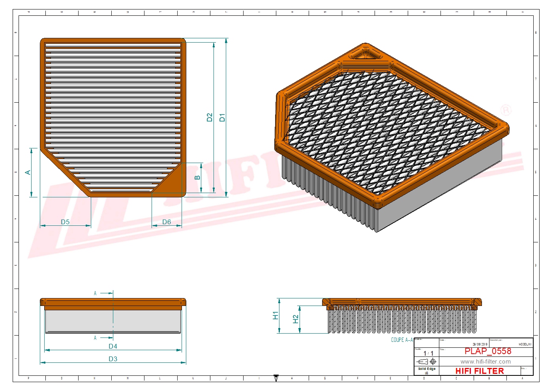Click the first-angle projection symbol in title block
The height and width of the screenshot is (392, 553).
click(x=426, y=362)
